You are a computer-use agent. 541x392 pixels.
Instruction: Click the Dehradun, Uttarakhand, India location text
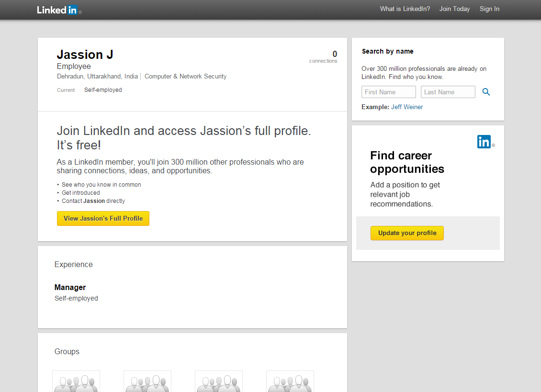[97, 76]
